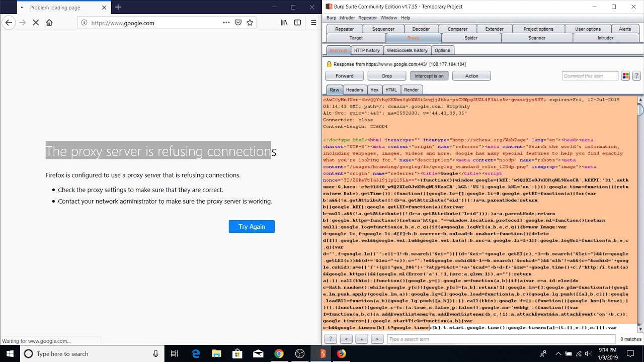The image size is (644, 362).
Task: Click Firefox back arrow button
Action: (x=9, y=23)
